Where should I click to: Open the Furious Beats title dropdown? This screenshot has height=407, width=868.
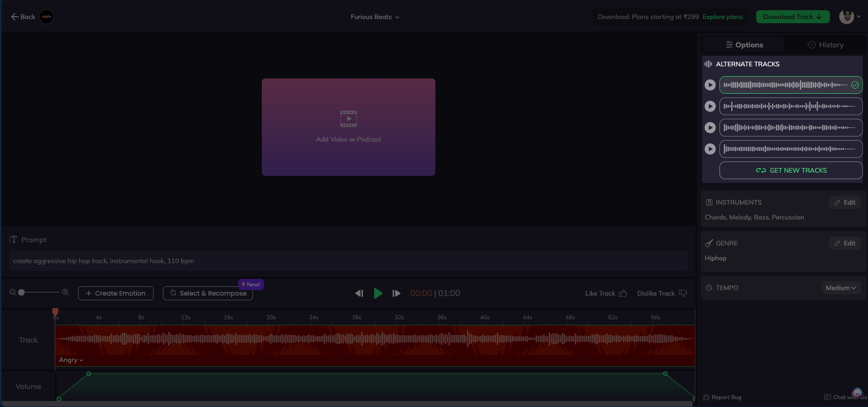coord(375,17)
